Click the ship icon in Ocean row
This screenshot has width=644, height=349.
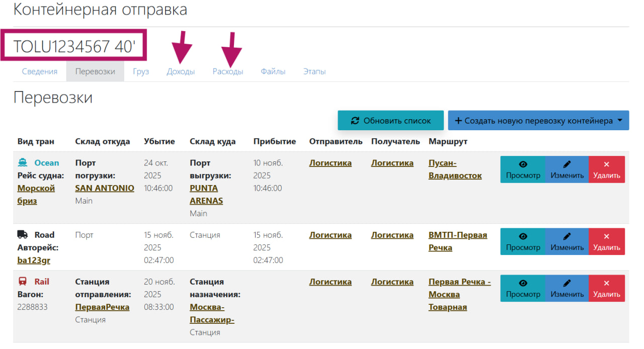[23, 163]
